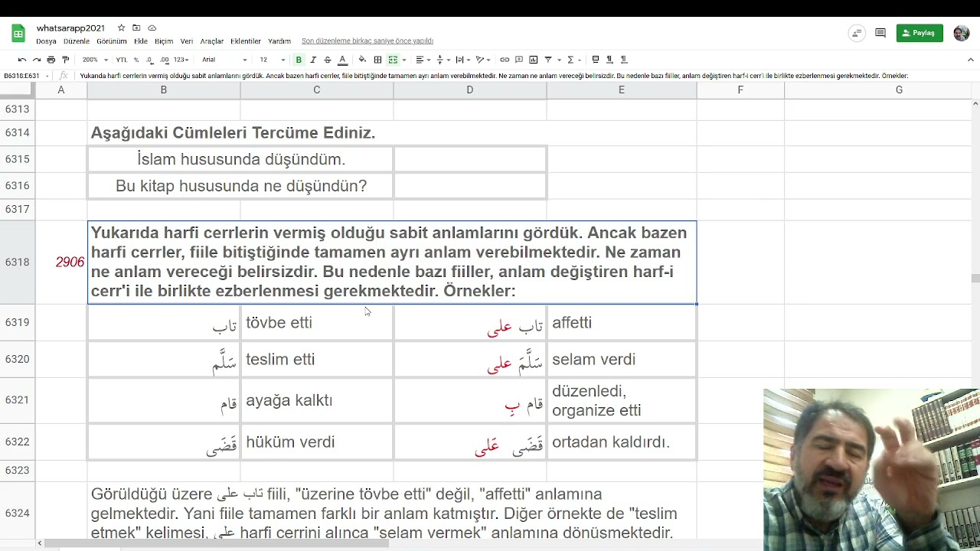Open the name box dropdown arrow
Image resolution: width=980 pixels, height=551 pixels.
[47, 76]
